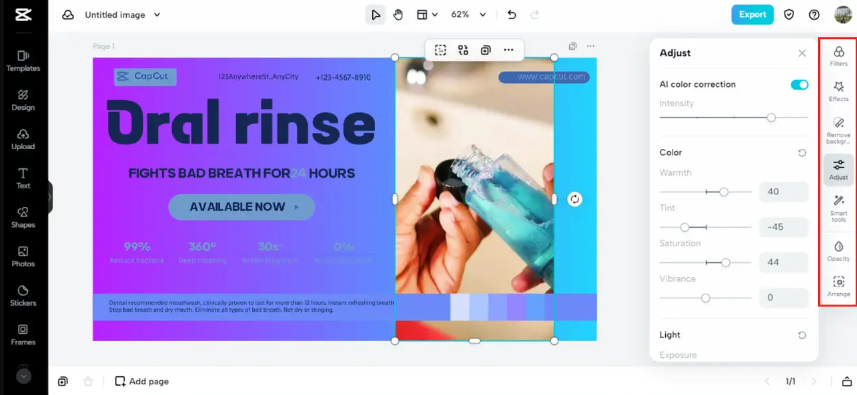The image size is (857, 395).
Task: Open the Opacity tab
Action: [838, 251]
